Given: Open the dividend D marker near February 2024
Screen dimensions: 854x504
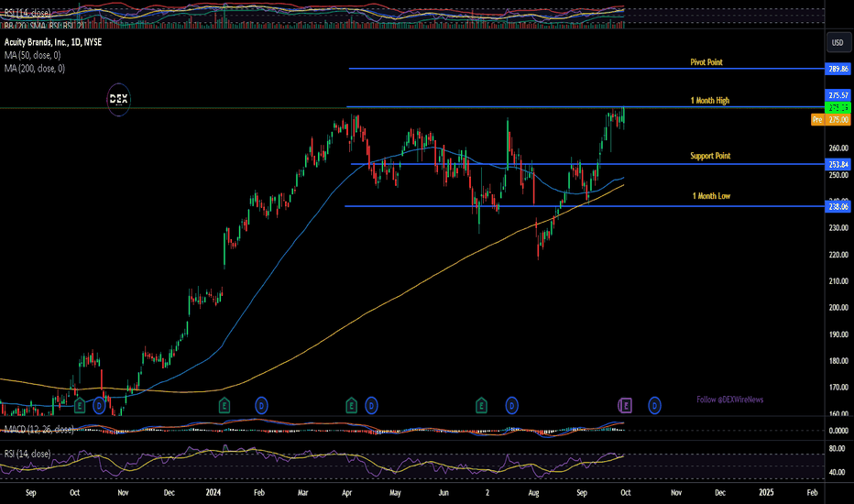Looking at the screenshot, I should pyautogui.click(x=261, y=405).
